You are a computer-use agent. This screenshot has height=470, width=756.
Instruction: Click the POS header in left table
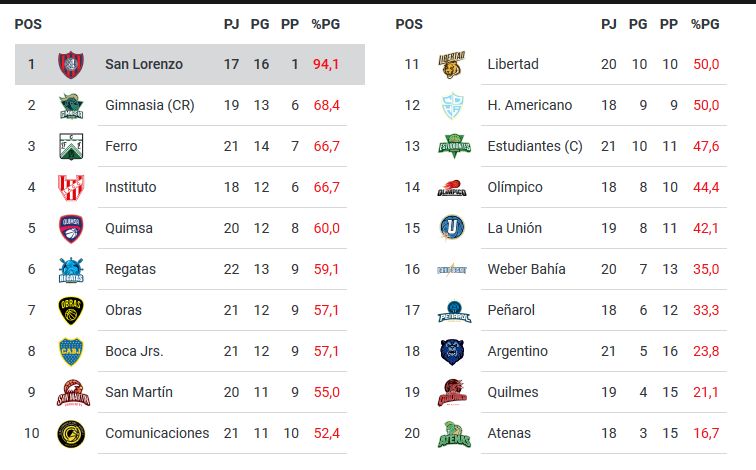click(x=28, y=24)
